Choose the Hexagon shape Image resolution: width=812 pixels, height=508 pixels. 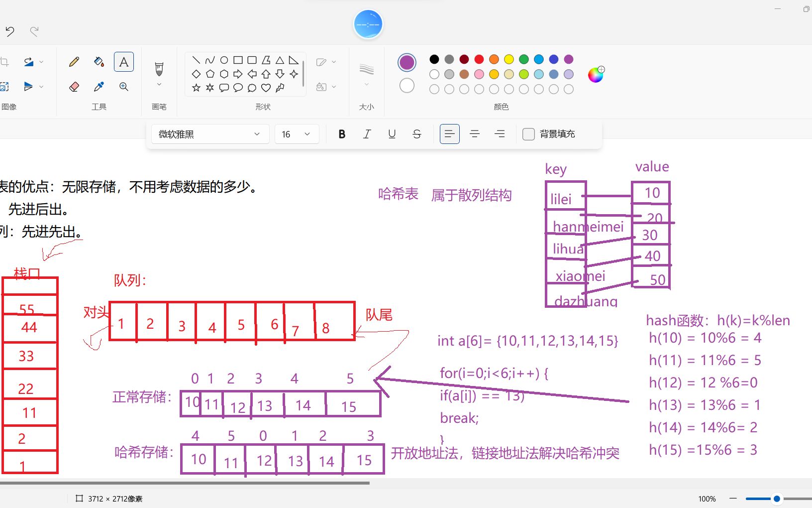[224, 74]
